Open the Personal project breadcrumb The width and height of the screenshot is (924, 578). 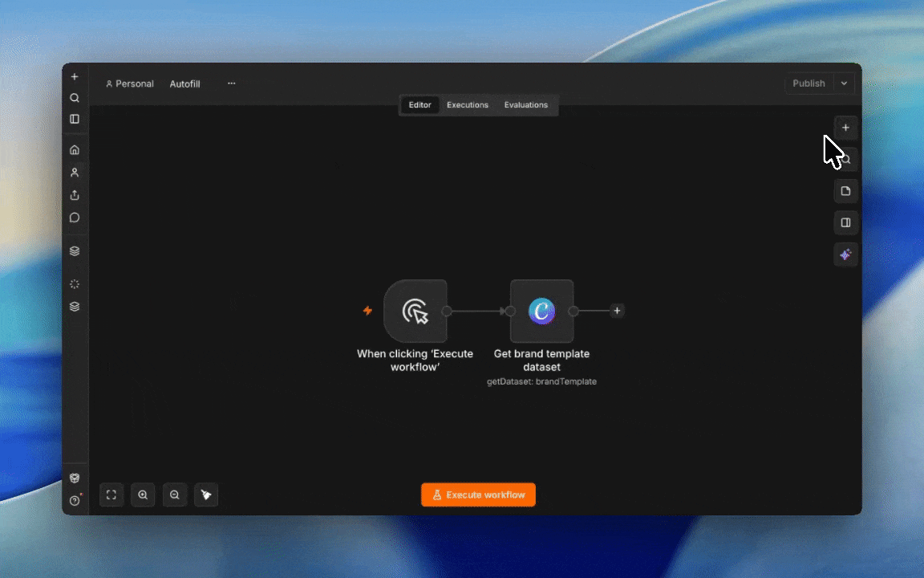tap(130, 83)
